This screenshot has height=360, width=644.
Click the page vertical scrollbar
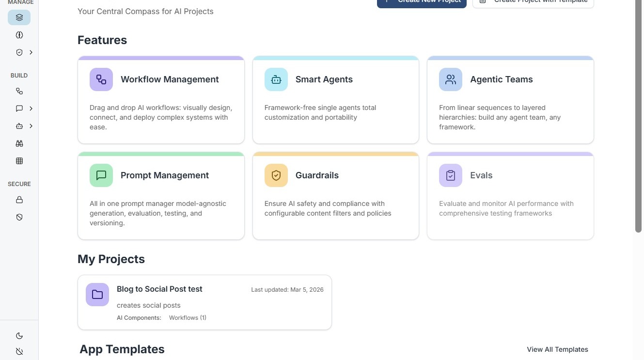638,116
